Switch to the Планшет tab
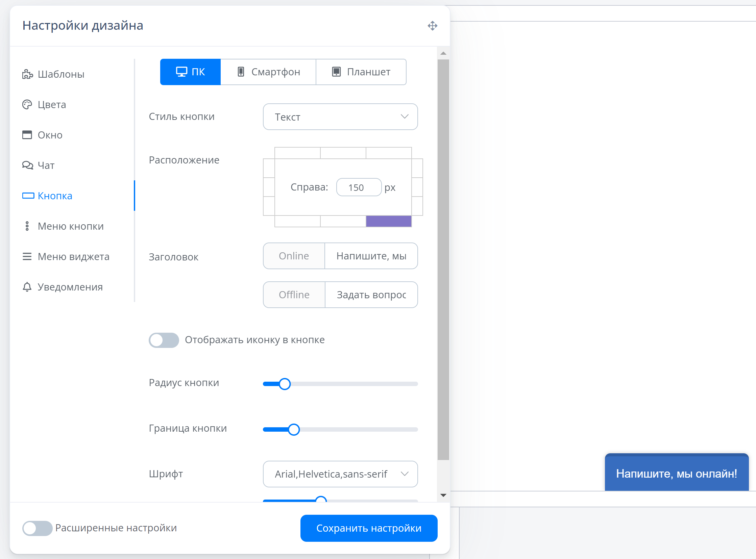 coord(361,72)
